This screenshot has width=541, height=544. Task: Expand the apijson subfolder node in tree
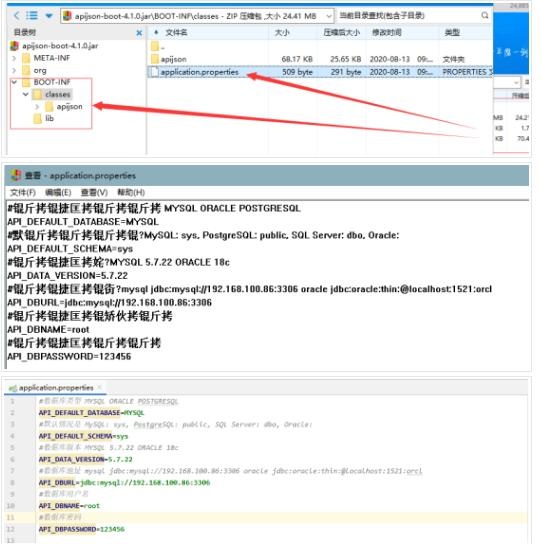pos(37,107)
